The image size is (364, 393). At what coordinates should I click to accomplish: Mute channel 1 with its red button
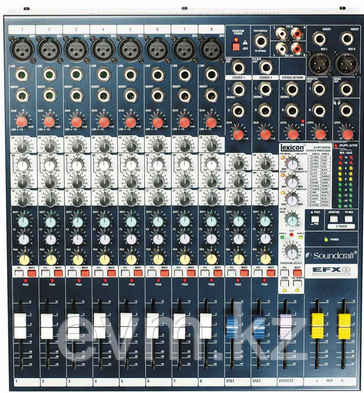pyautogui.click(x=32, y=274)
